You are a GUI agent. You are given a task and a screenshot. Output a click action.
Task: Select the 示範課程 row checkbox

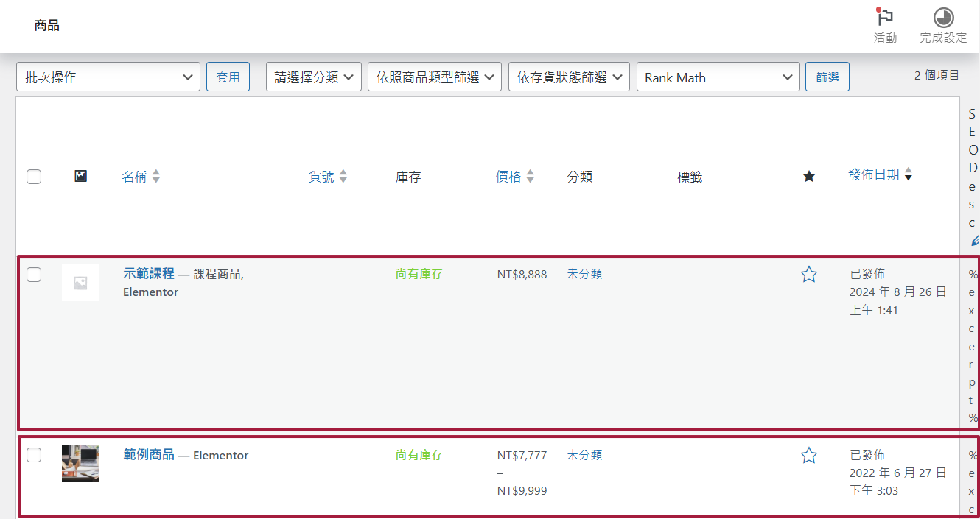pyautogui.click(x=34, y=275)
